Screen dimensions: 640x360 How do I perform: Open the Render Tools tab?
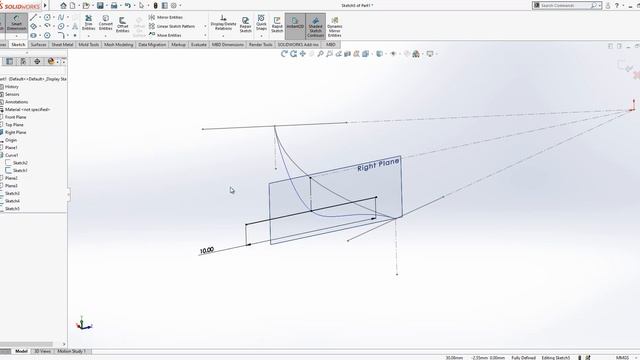[260, 44]
